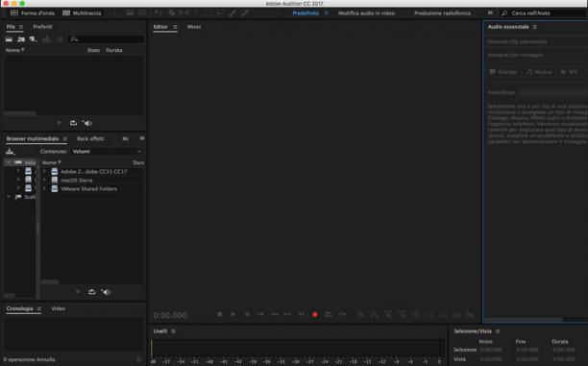The width and height of the screenshot is (588, 366).
Task: Click the open file folder icon
Action: coord(9,39)
